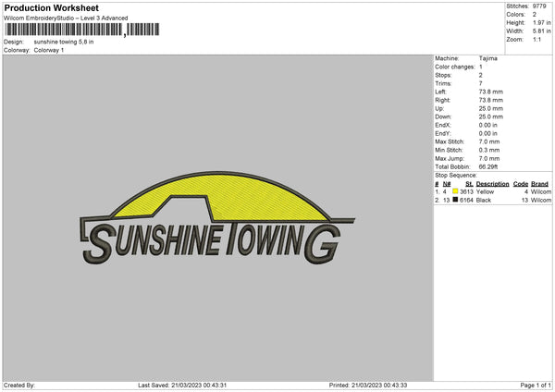
Task: Click the Description column header
Action: (492, 183)
